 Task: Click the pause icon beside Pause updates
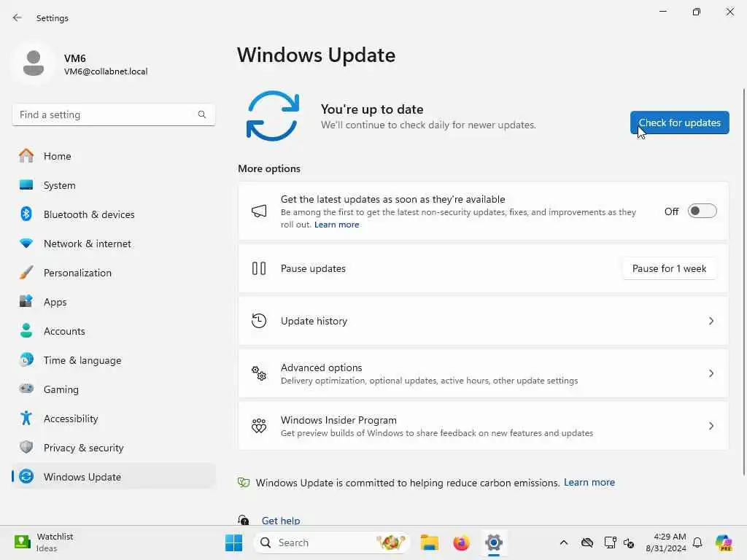tap(259, 268)
